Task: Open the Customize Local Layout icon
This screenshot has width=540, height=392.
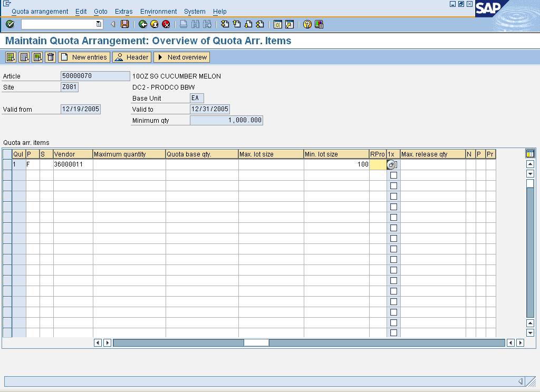Action: pyautogui.click(x=319, y=24)
